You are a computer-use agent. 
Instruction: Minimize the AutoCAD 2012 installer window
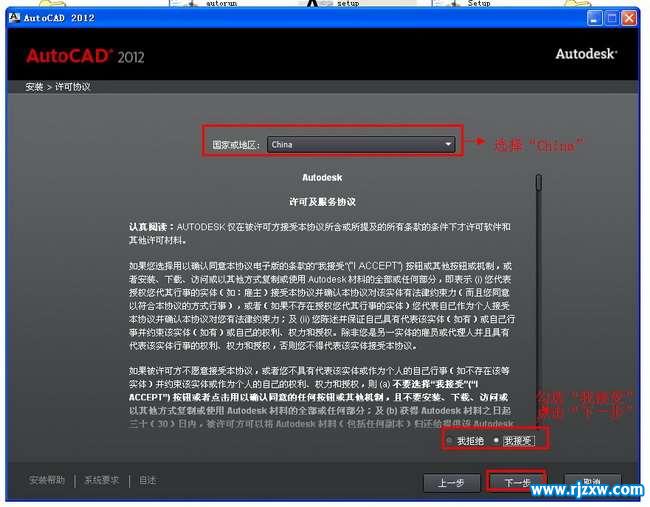(x=594, y=18)
